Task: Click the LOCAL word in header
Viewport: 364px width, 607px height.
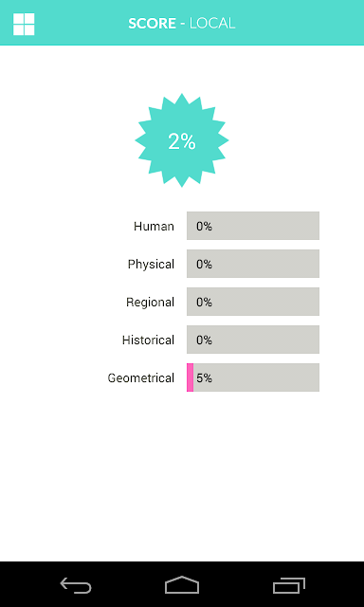Action: coord(212,24)
